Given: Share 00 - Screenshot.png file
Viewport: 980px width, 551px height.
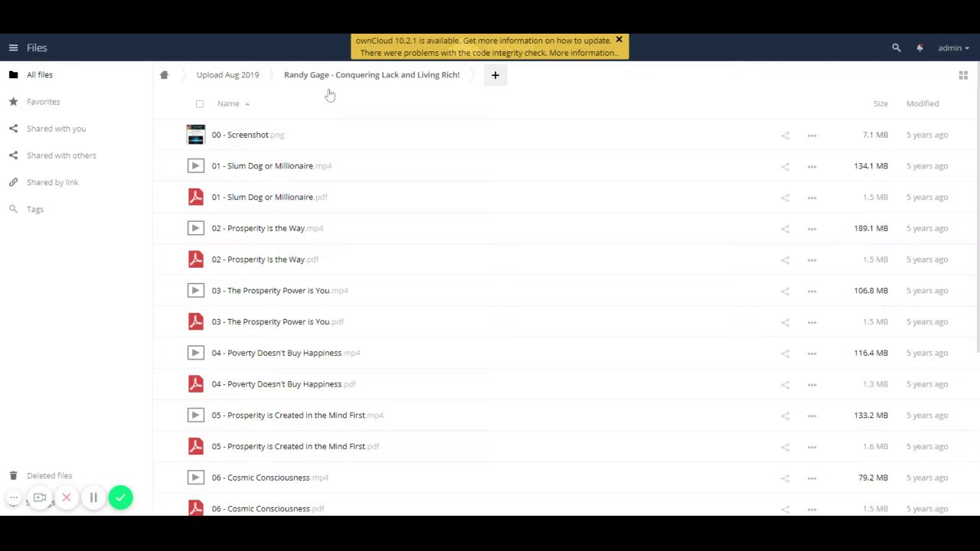Looking at the screenshot, I should (785, 135).
